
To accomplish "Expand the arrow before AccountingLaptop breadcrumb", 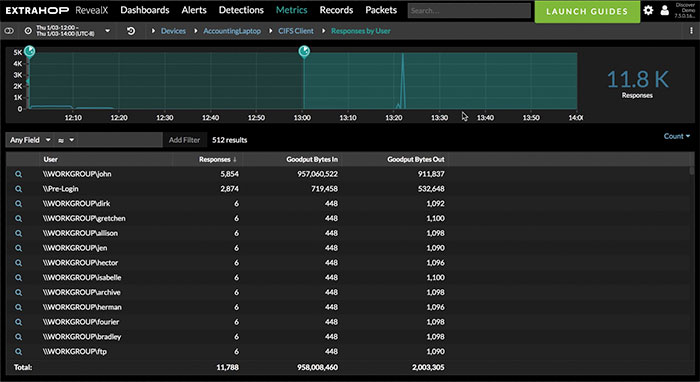I will tap(196, 31).
